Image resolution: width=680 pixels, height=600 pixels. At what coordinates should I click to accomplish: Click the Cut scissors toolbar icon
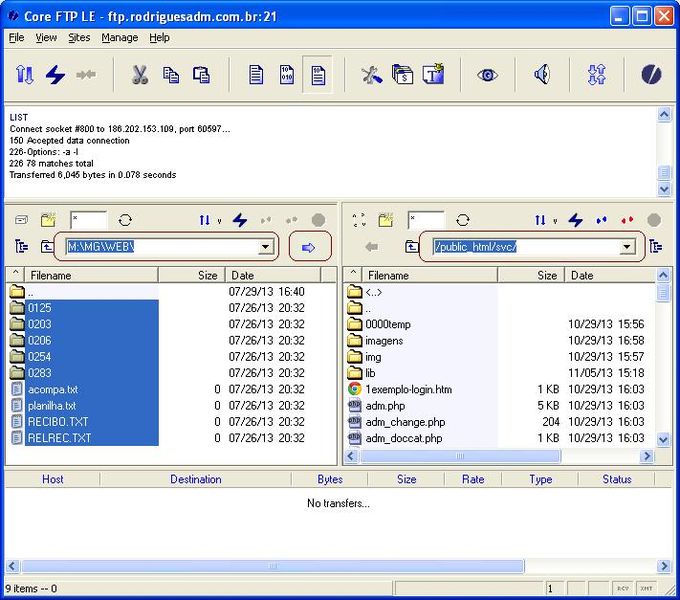pos(140,75)
